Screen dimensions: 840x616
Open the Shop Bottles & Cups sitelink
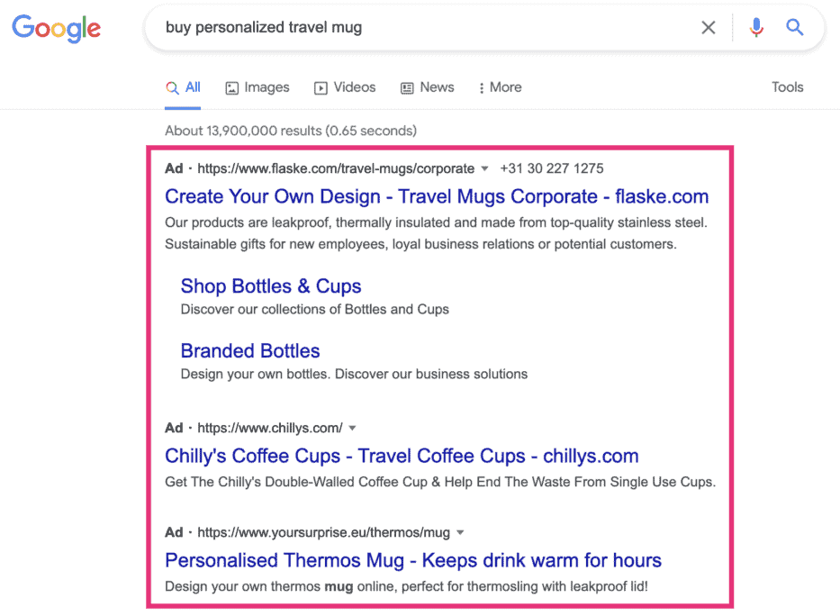click(x=271, y=286)
